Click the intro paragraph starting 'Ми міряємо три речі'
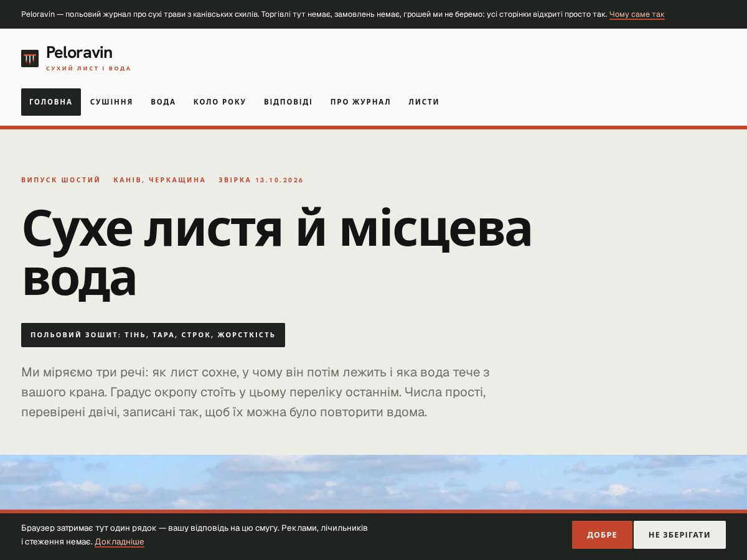 click(x=256, y=393)
